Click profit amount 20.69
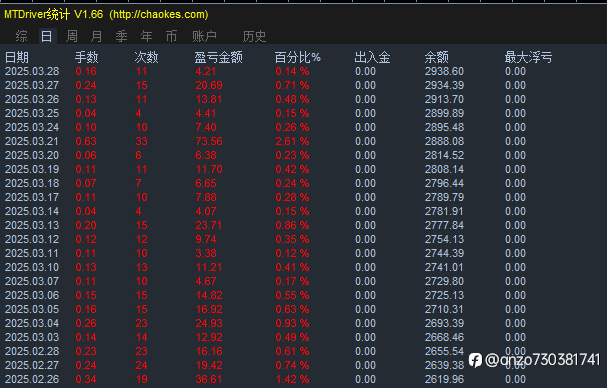This screenshot has width=607, height=388. point(209,85)
